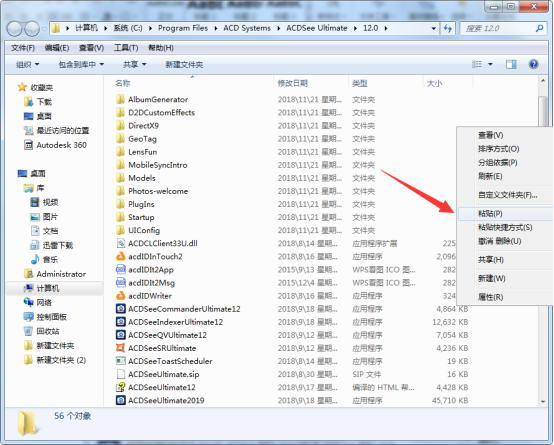Click ACDSee Ultimate in the address path
This screenshot has height=445, width=554.
coord(317,28)
